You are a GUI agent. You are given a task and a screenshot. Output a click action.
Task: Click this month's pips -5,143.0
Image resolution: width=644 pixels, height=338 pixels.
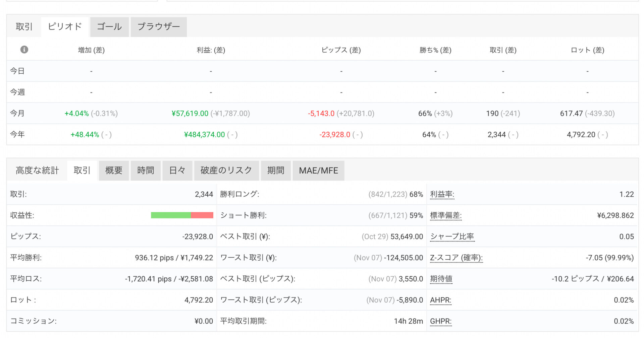pos(321,114)
